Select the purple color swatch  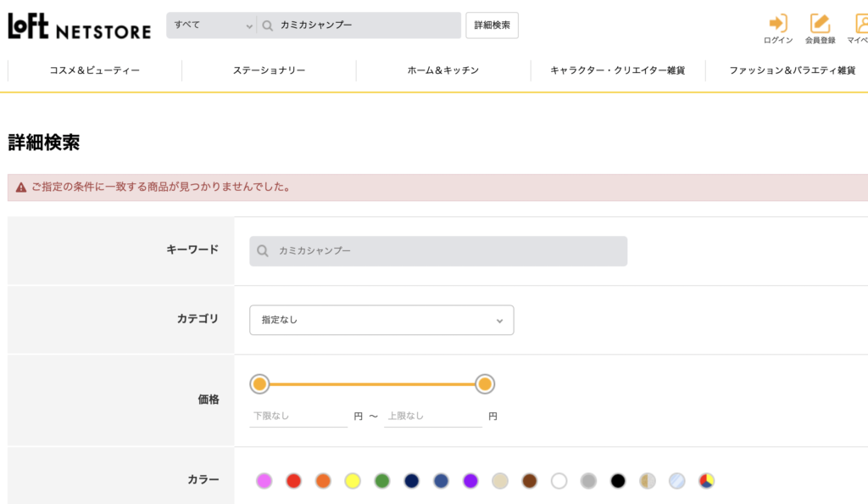[470, 481]
